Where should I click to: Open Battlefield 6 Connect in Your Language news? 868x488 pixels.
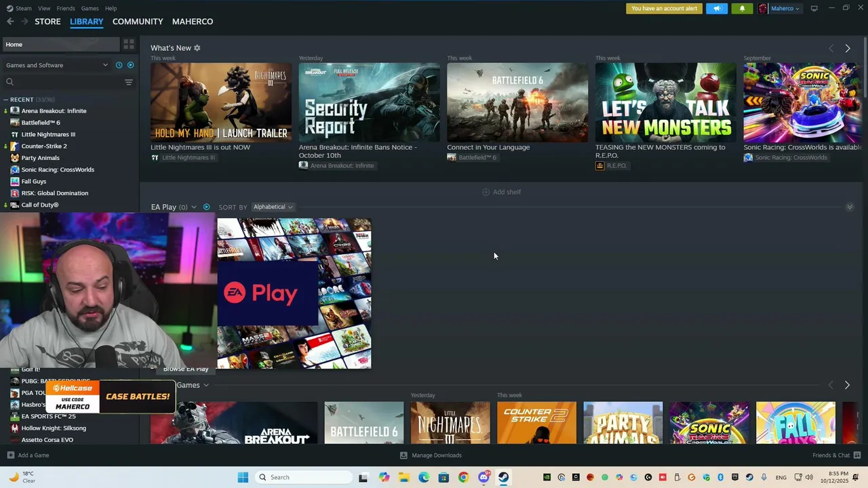(517, 102)
